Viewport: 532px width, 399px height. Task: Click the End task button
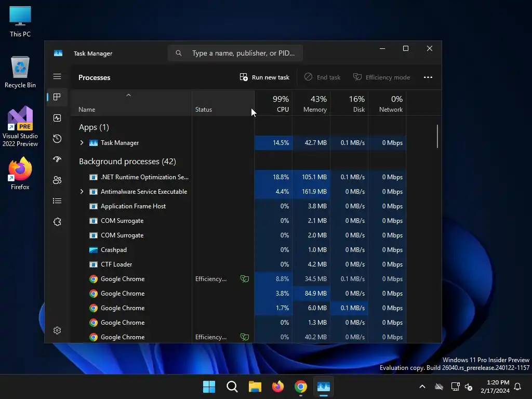[322, 77]
